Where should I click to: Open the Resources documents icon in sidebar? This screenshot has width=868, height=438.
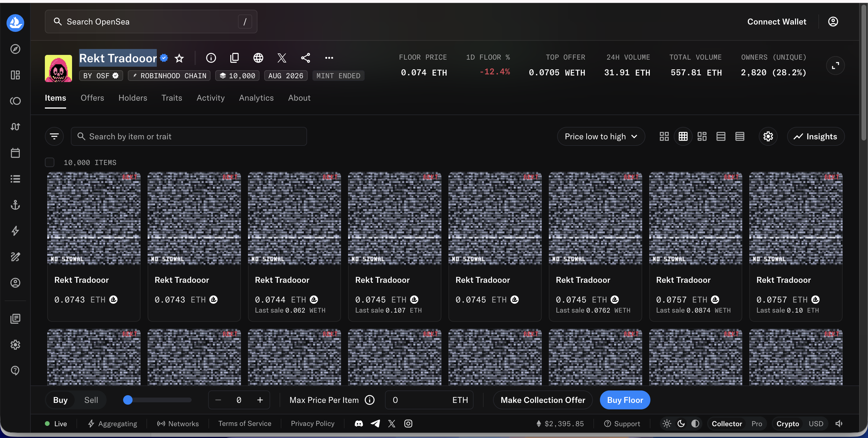coord(15,318)
